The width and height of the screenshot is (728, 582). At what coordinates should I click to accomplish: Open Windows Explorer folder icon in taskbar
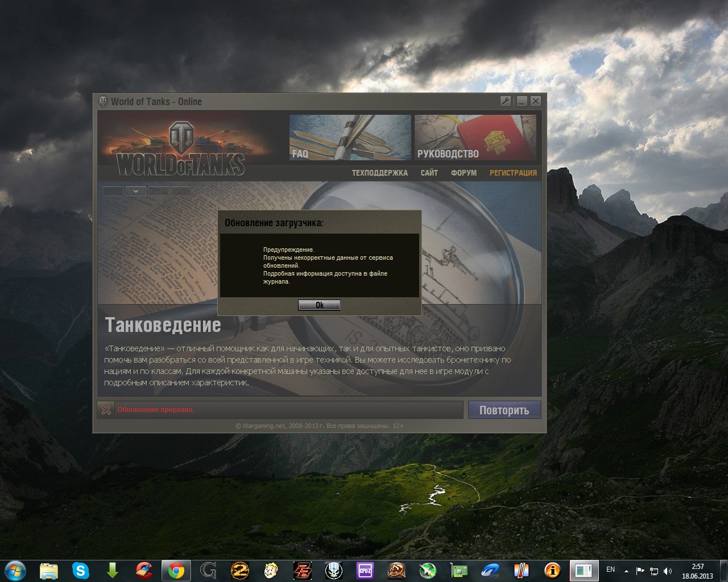coord(49,570)
